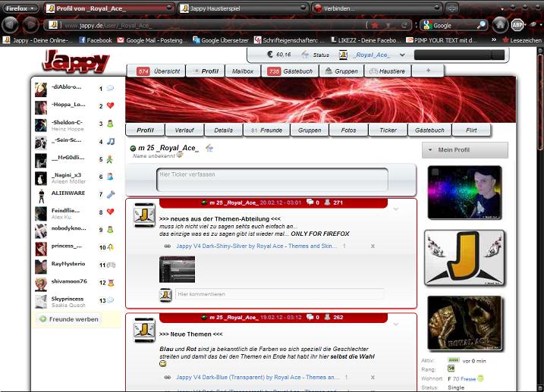This screenshot has height=392, width=544.
Task: Click the Details profile tab
Action: [223, 130]
